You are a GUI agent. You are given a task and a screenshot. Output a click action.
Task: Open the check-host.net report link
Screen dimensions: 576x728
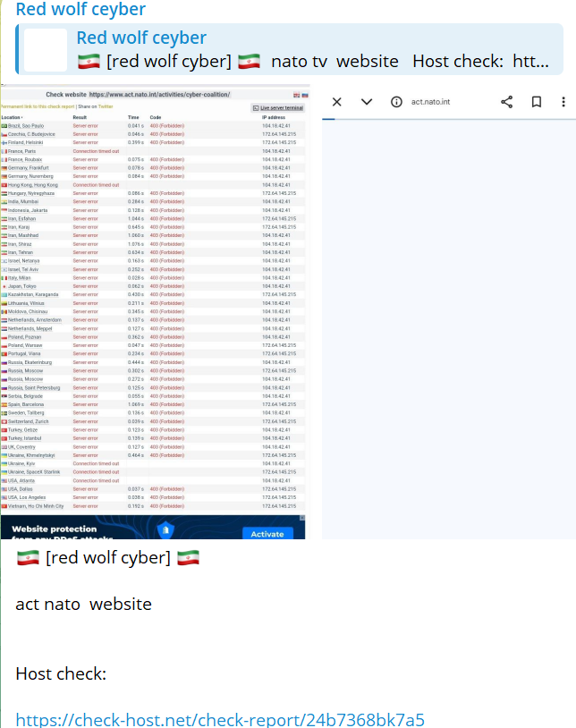[219, 719]
